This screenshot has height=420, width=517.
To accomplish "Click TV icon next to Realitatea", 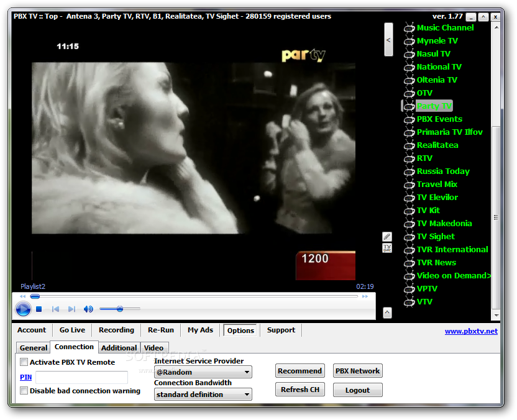I will point(409,145).
